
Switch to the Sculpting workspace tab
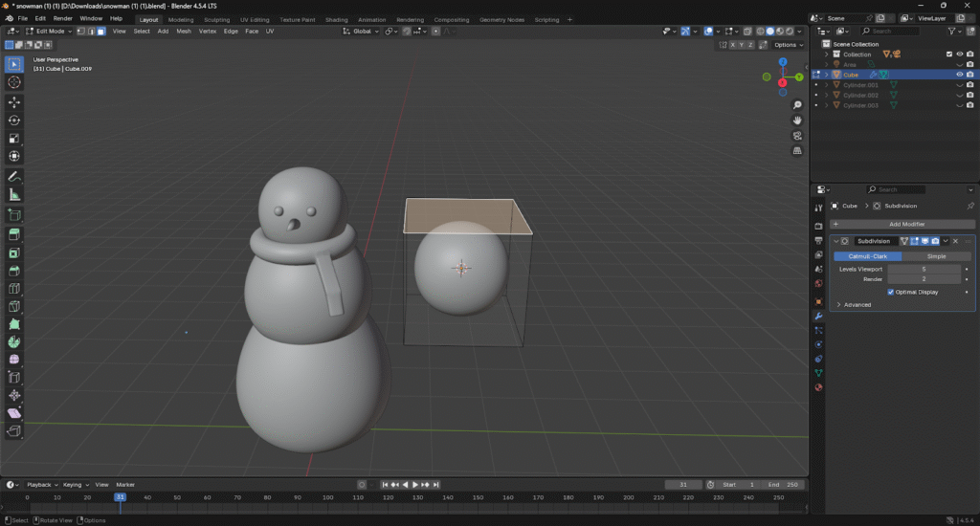(x=216, y=19)
